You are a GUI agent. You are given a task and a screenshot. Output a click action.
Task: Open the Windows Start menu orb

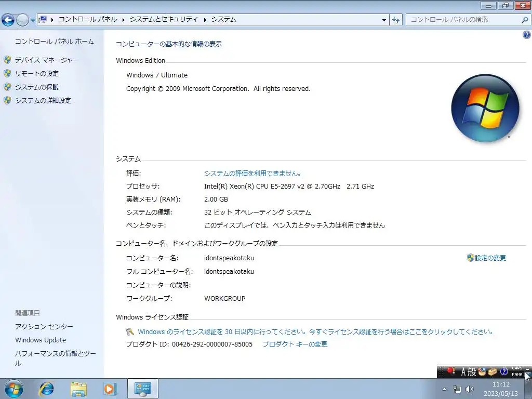14,389
